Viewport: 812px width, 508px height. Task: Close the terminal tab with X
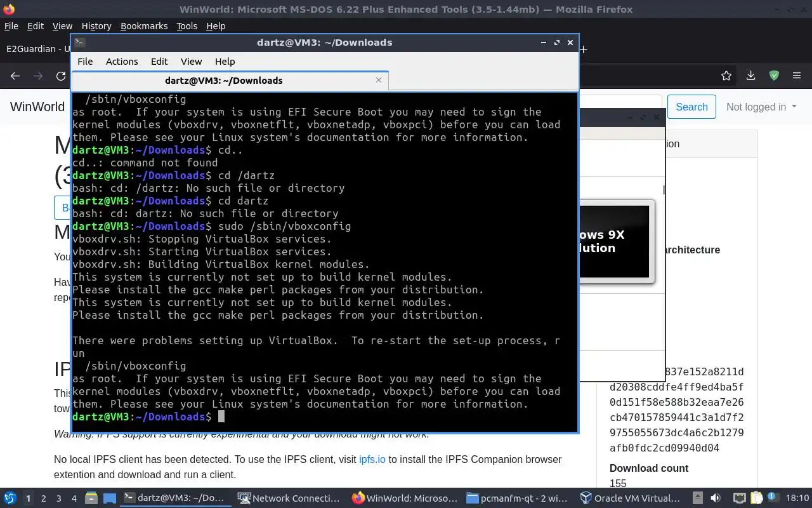pyautogui.click(x=379, y=80)
